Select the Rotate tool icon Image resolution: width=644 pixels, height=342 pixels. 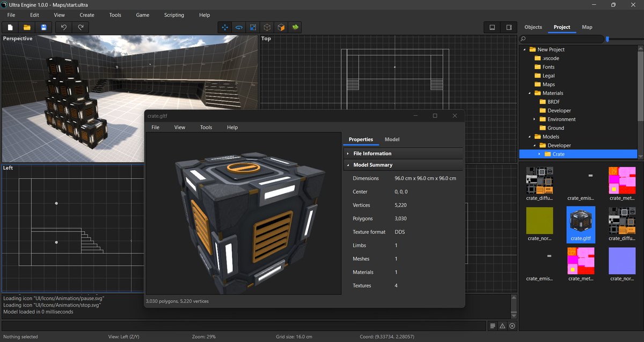[x=239, y=27]
